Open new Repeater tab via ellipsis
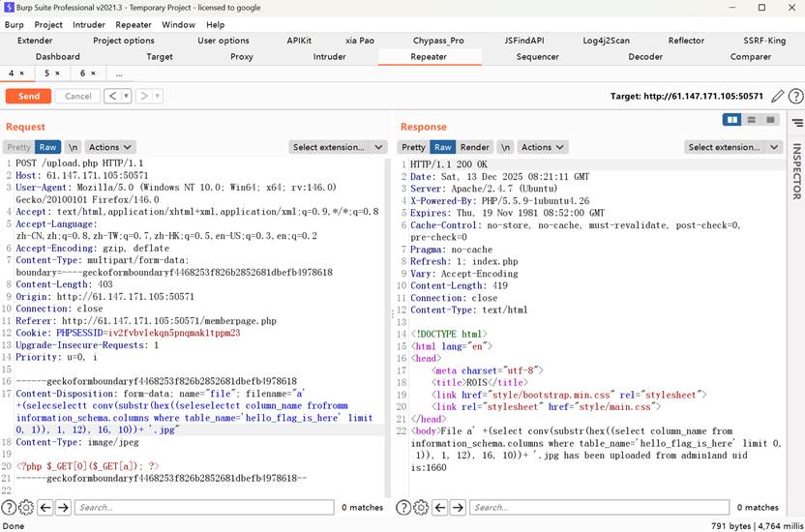The width and height of the screenshot is (805, 532). [x=119, y=74]
